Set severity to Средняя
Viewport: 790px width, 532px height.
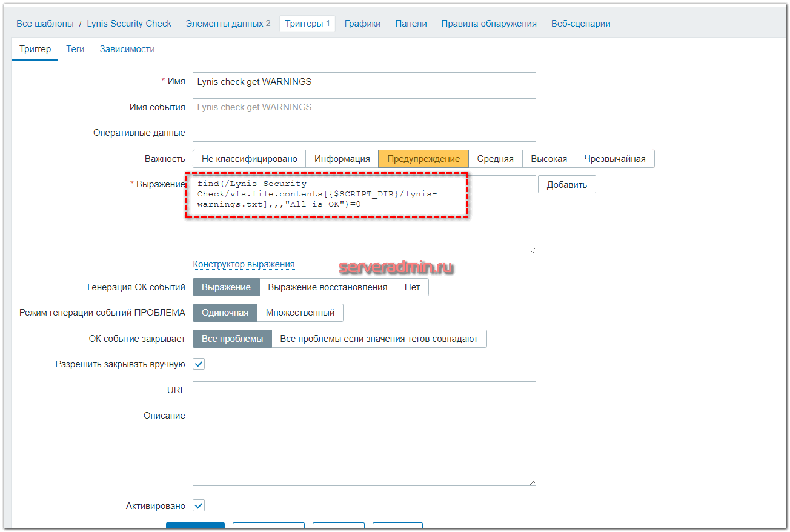[x=495, y=159]
